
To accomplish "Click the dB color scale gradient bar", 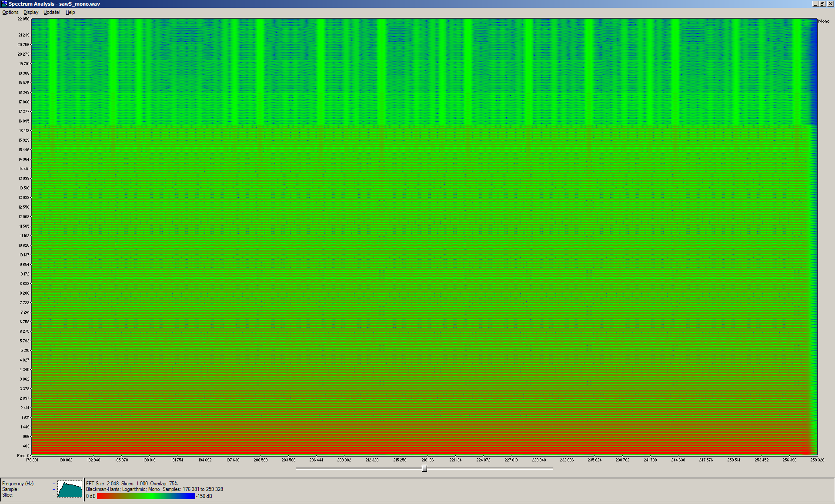I will pos(146,496).
